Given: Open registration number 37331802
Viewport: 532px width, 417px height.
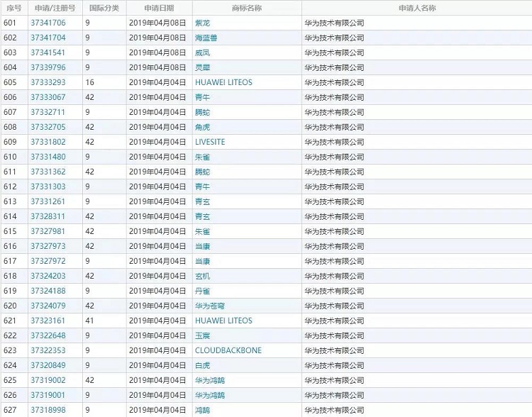Looking at the screenshot, I should click(48, 142).
